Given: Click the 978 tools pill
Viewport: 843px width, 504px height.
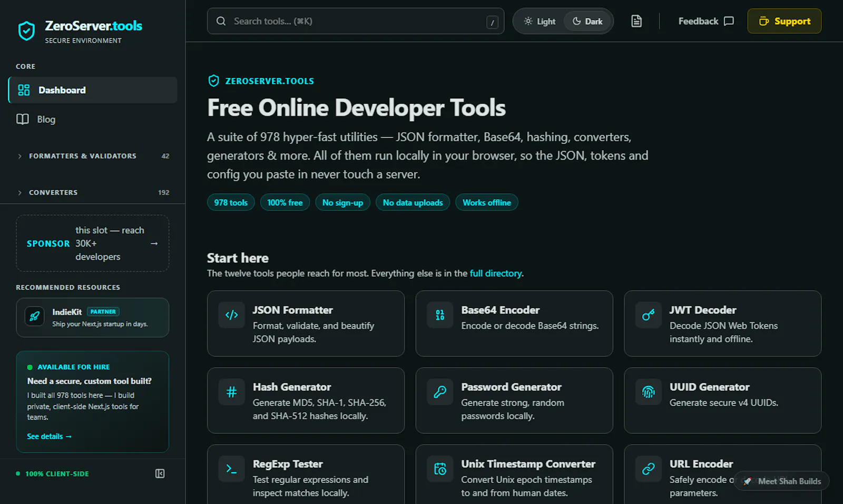Looking at the screenshot, I should (231, 203).
